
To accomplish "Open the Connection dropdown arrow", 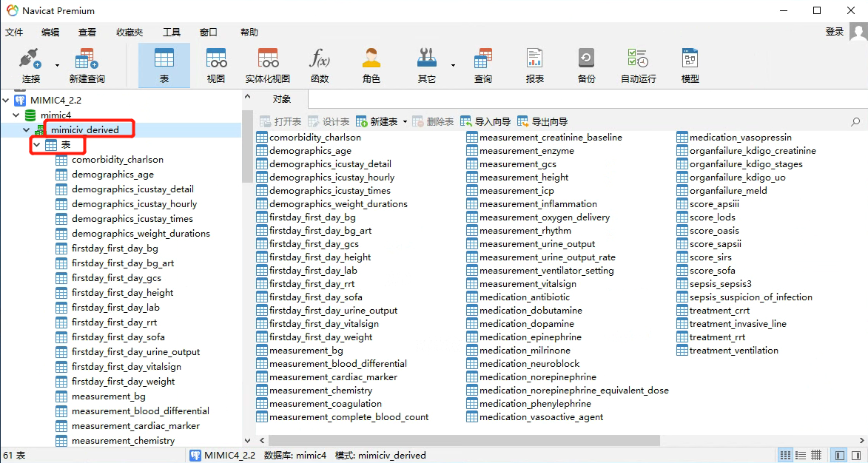I will tap(57, 65).
